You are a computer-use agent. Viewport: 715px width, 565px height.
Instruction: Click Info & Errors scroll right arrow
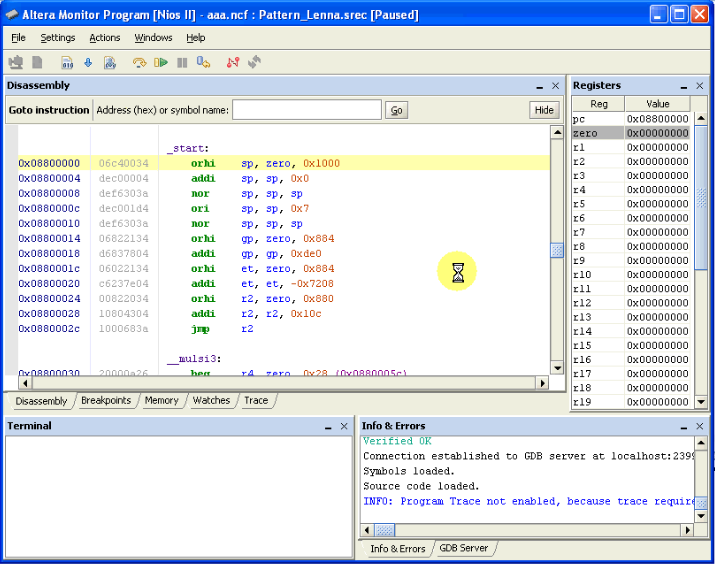[x=688, y=530]
